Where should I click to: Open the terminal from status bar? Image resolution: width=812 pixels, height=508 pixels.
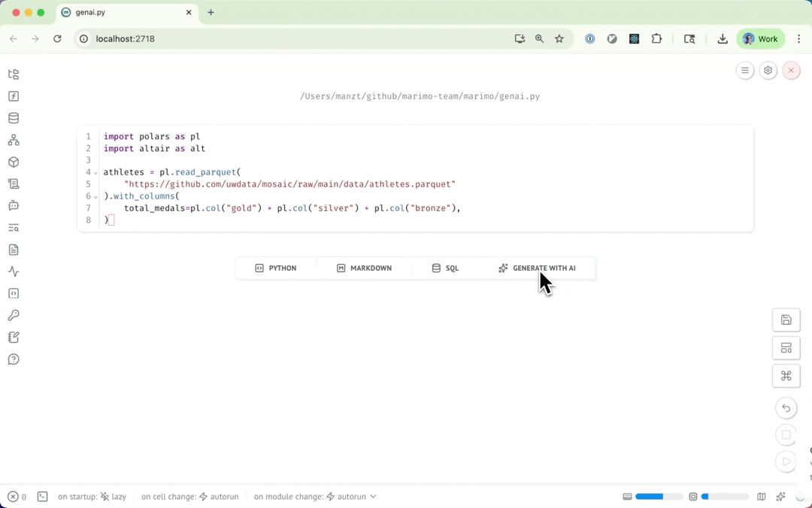(43, 497)
